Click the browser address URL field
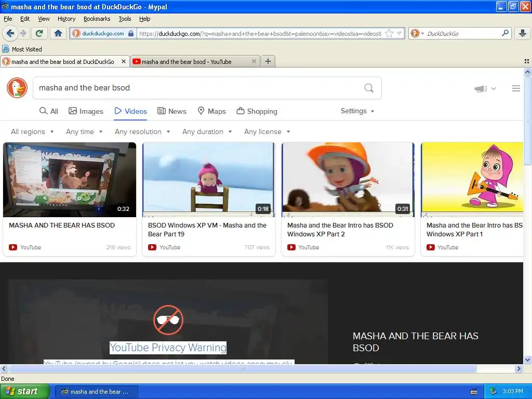Screen dimensions: 532x399 point(260,33)
